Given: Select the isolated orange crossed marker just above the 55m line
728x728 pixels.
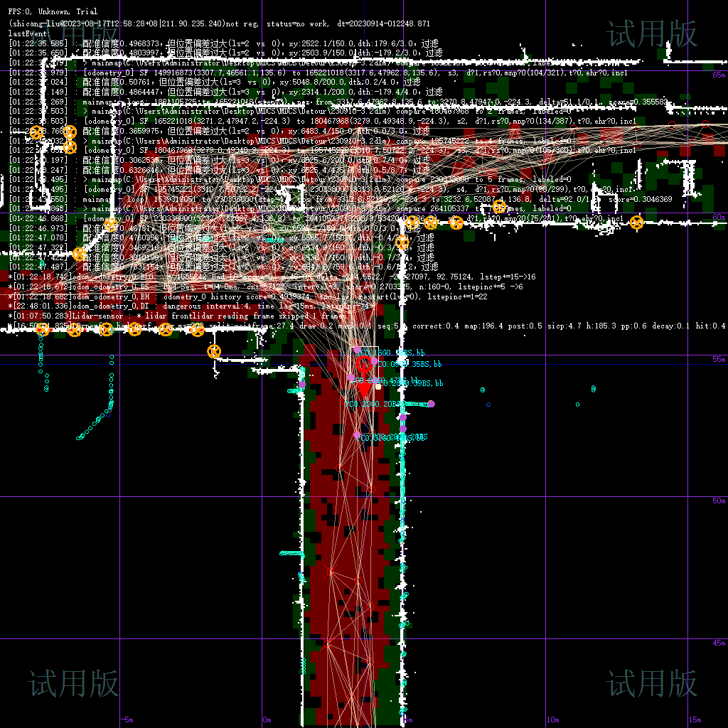Looking at the screenshot, I should click(214, 350).
